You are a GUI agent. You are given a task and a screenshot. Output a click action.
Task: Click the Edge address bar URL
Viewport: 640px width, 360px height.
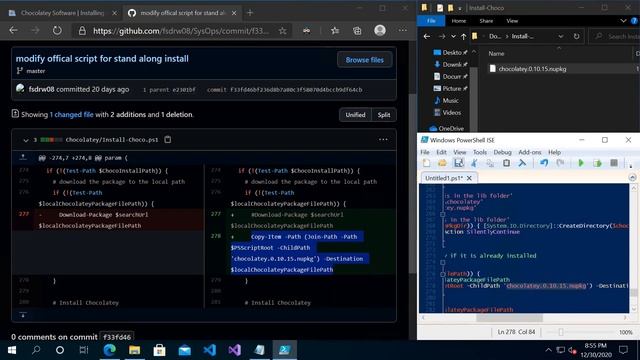click(181, 31)
